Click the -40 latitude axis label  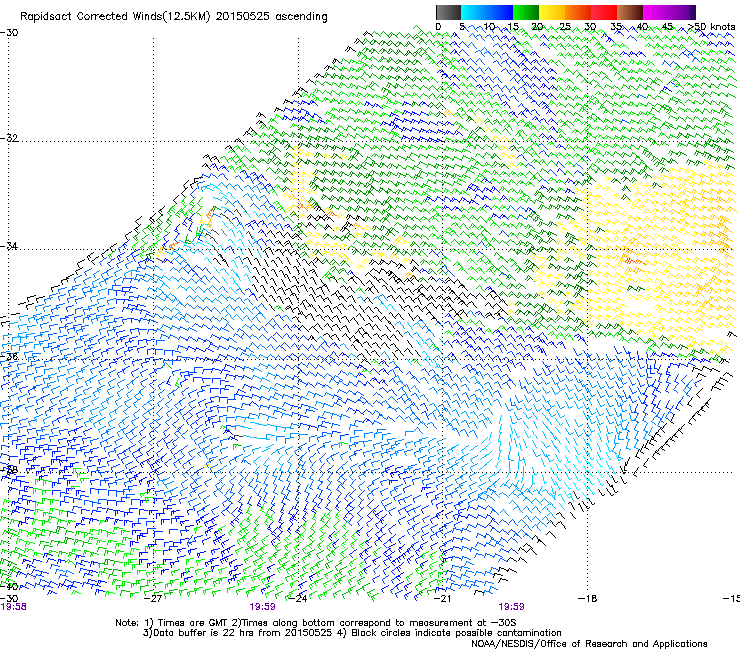coord(9,586)
